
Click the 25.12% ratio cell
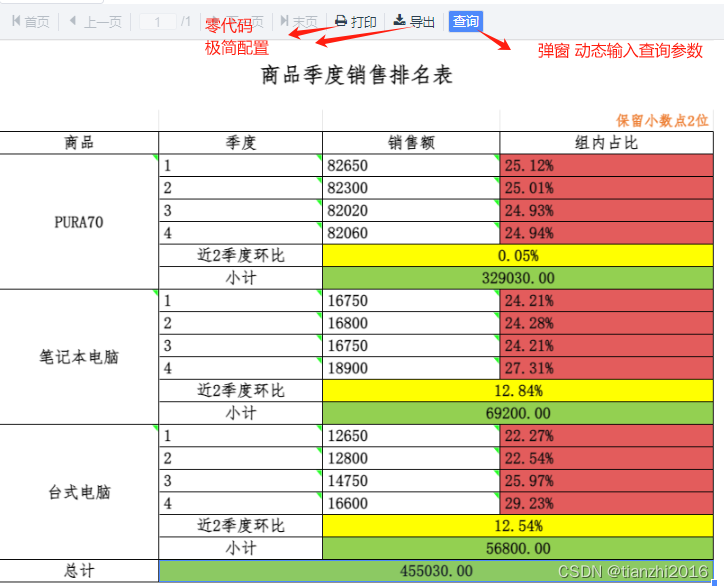coord(607,165)
